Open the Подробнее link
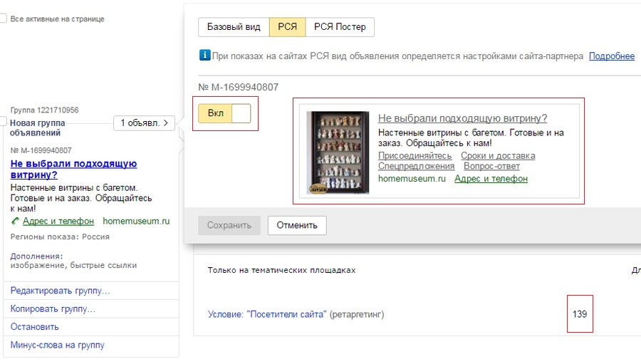Image resolution: width=641 pixels, height=364 pixels. 611,56
